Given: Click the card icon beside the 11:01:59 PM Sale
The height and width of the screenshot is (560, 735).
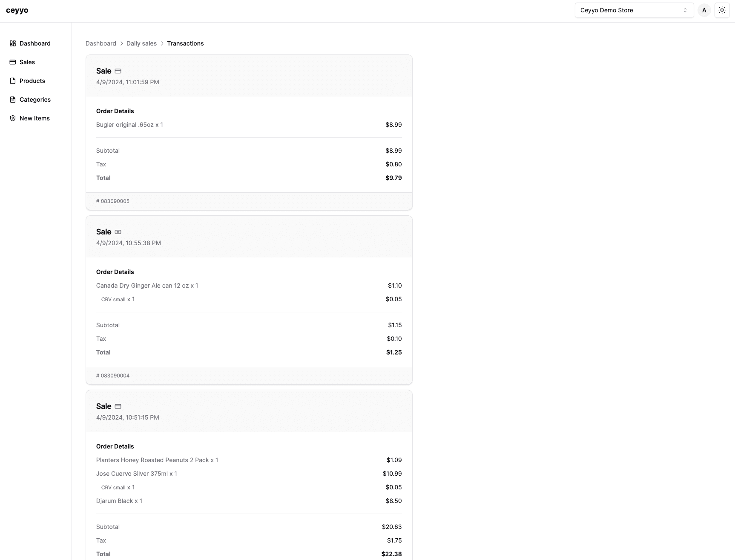Looking at the screenshot, I should tap(118, 71).
